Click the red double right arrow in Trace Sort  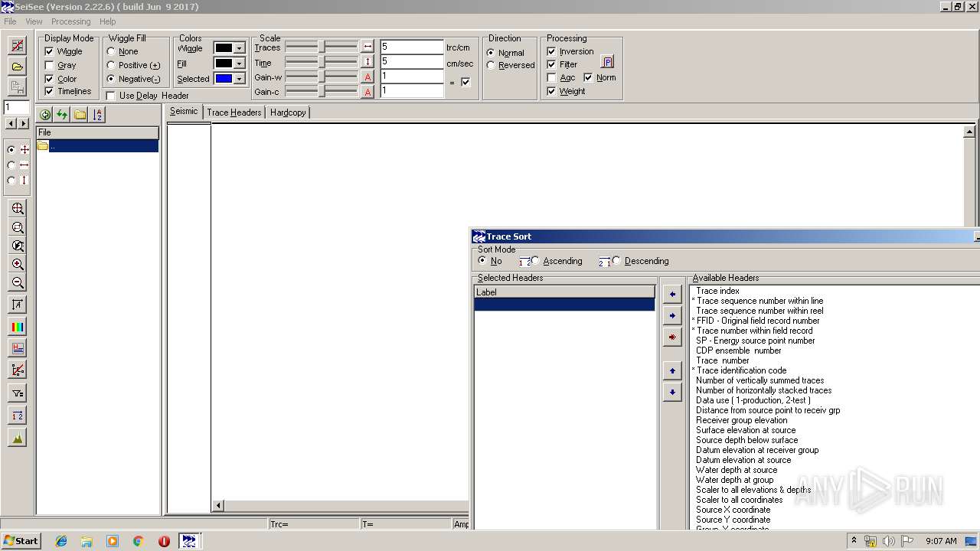pos(672,337)
